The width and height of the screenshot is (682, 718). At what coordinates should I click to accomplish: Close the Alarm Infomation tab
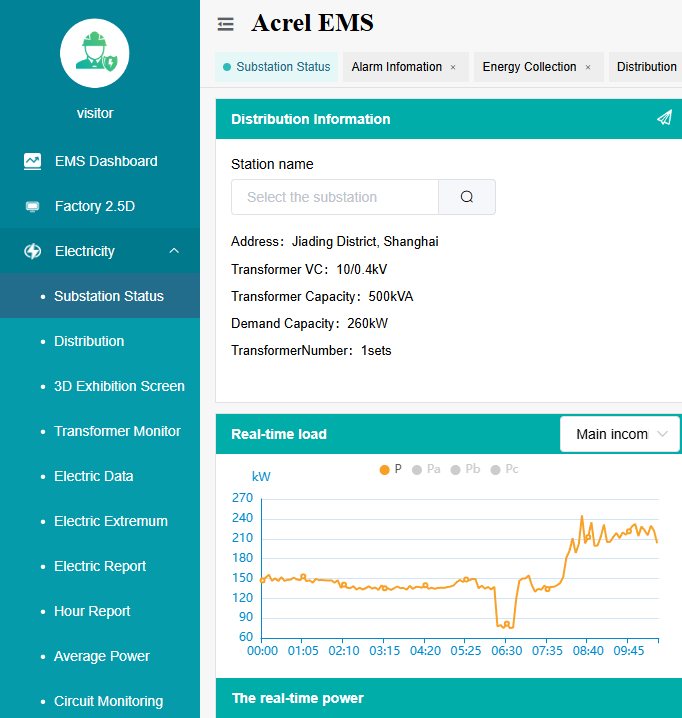[453, 67]
